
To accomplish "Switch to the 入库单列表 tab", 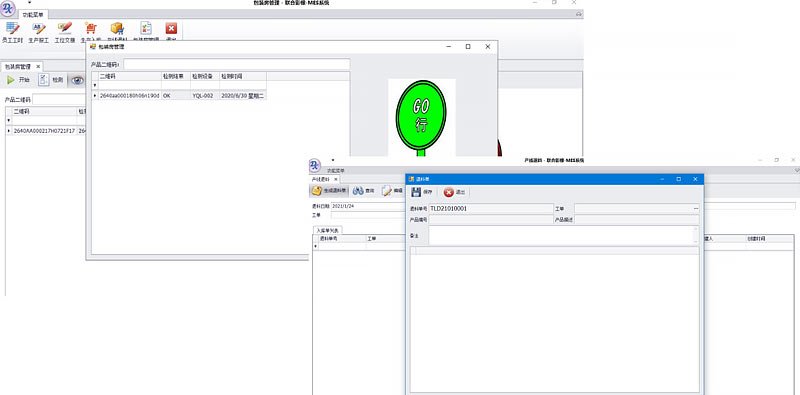I will 328,231.
